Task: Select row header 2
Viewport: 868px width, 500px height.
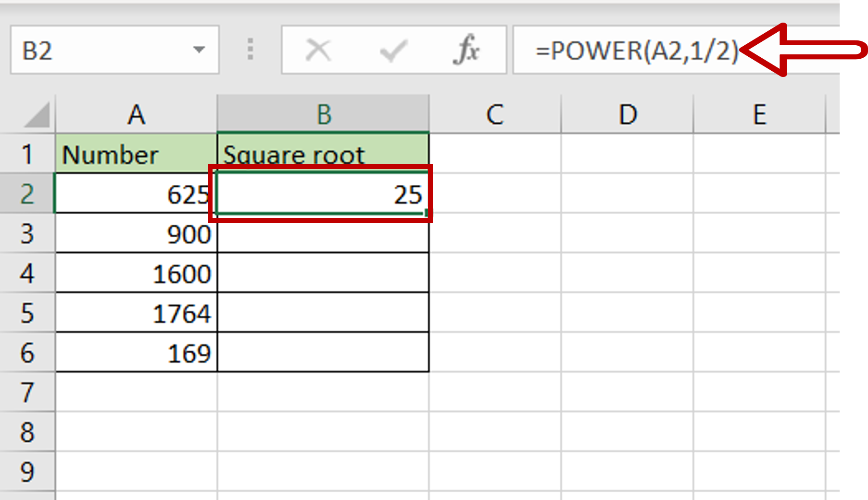Action: click(x=27, y=194)
